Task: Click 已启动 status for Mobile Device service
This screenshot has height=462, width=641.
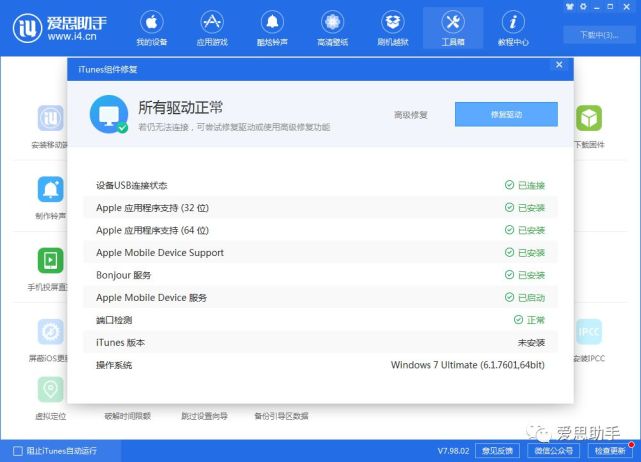Action: point(525,298)
